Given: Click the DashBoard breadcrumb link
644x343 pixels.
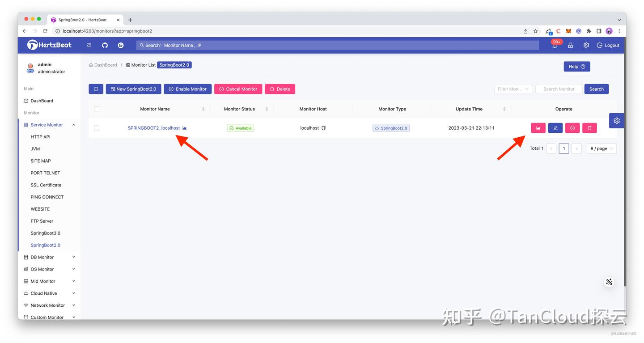Looking at the screenshot, I should tap(103, 65).
